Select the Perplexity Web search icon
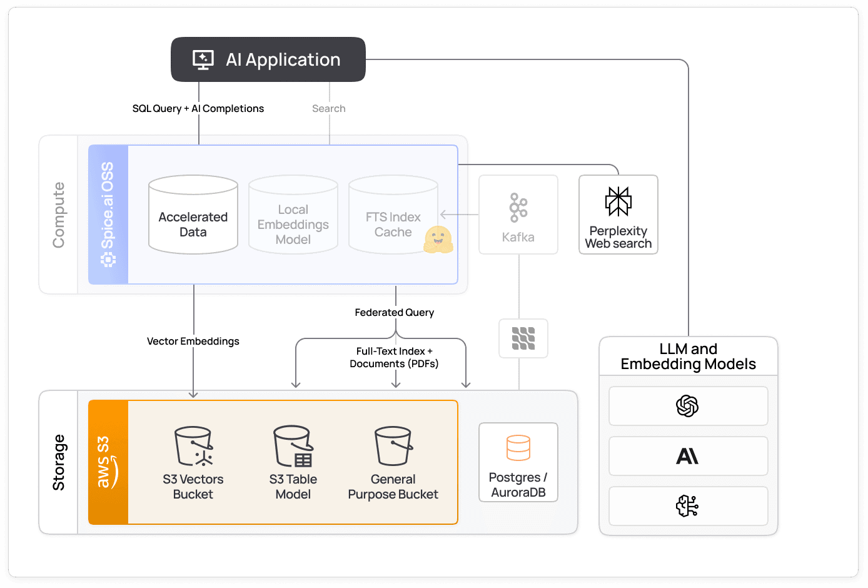 [x=618, y=201]
